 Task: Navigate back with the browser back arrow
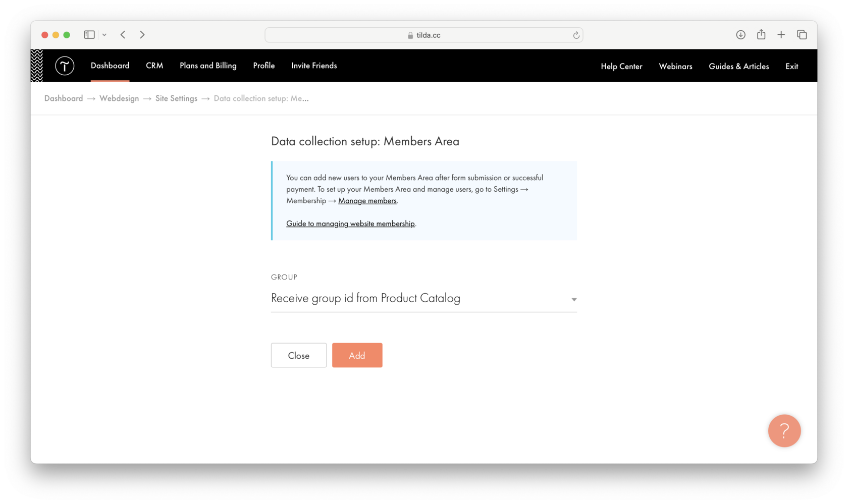(x=123, y=35)
